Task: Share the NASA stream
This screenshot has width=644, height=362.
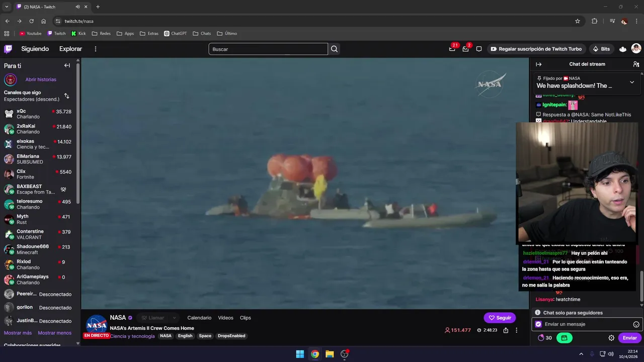Action: 506,330
